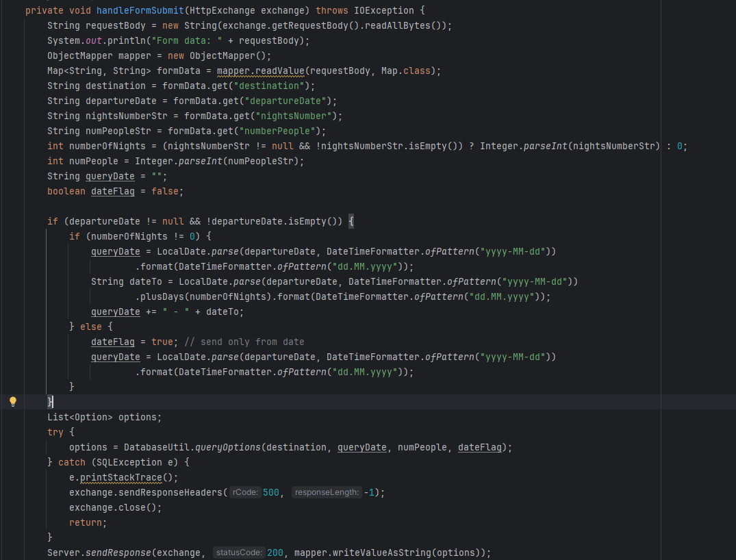
Task: Click the List<Option> options declaration
Action: coord(104,417)
